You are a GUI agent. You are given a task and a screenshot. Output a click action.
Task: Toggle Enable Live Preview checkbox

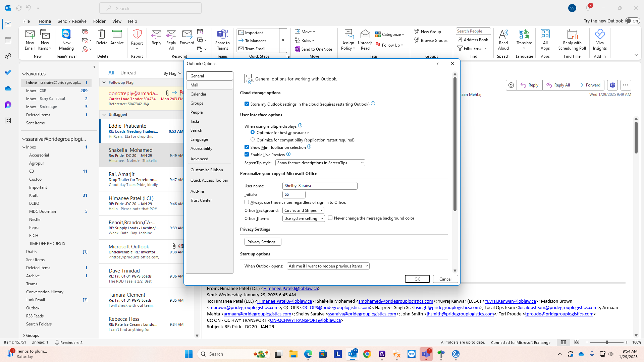pyautogui.click(x=247, y=155)
